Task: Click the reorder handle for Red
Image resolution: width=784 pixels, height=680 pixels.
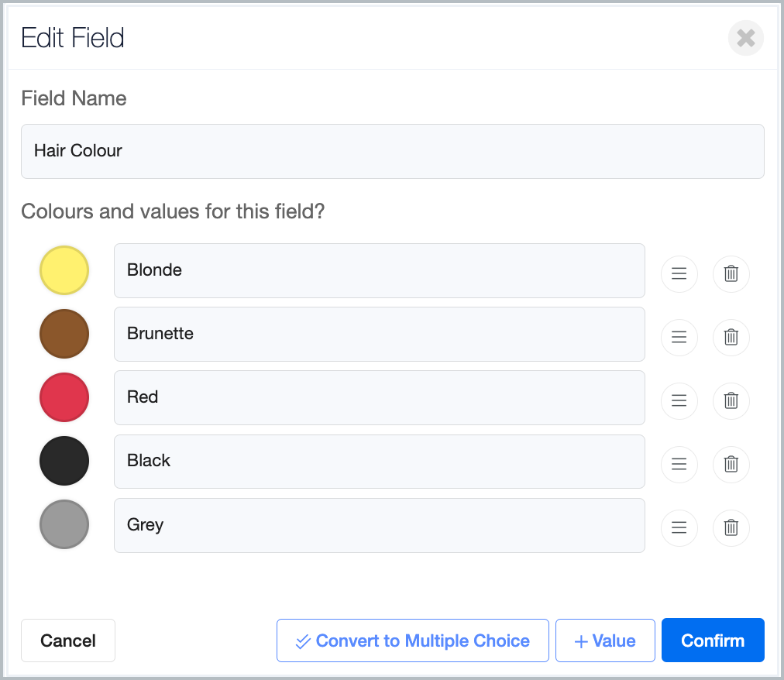Action: coord(679,400)
